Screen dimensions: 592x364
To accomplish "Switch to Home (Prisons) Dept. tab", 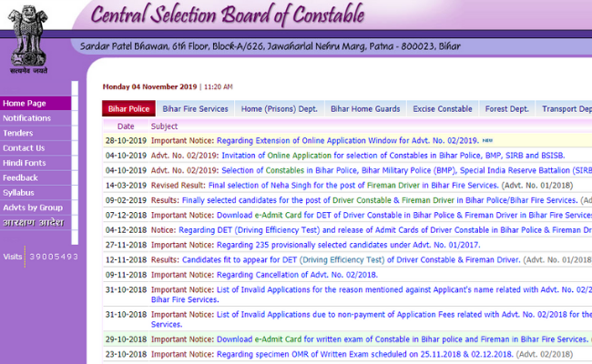I will tap(279, 109).
